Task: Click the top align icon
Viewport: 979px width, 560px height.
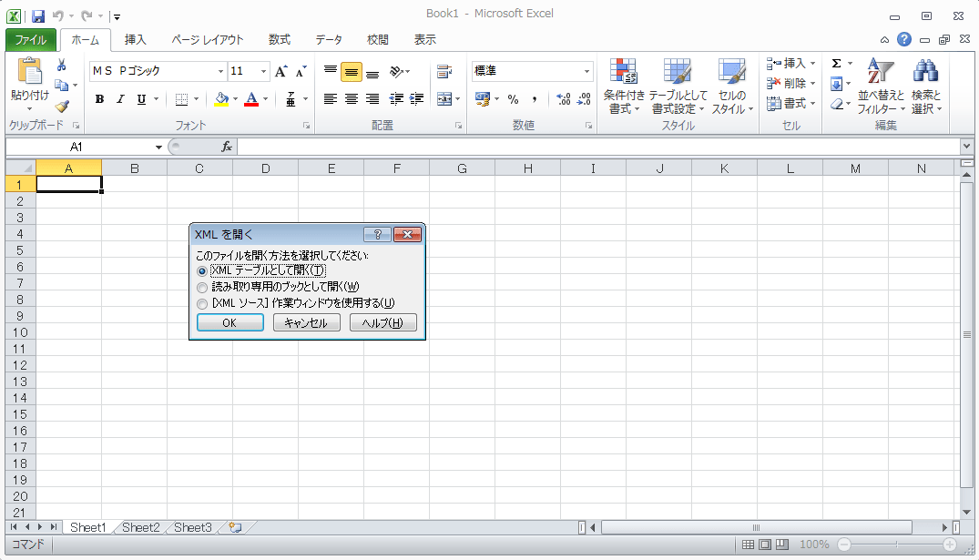Action: (331, 71)
